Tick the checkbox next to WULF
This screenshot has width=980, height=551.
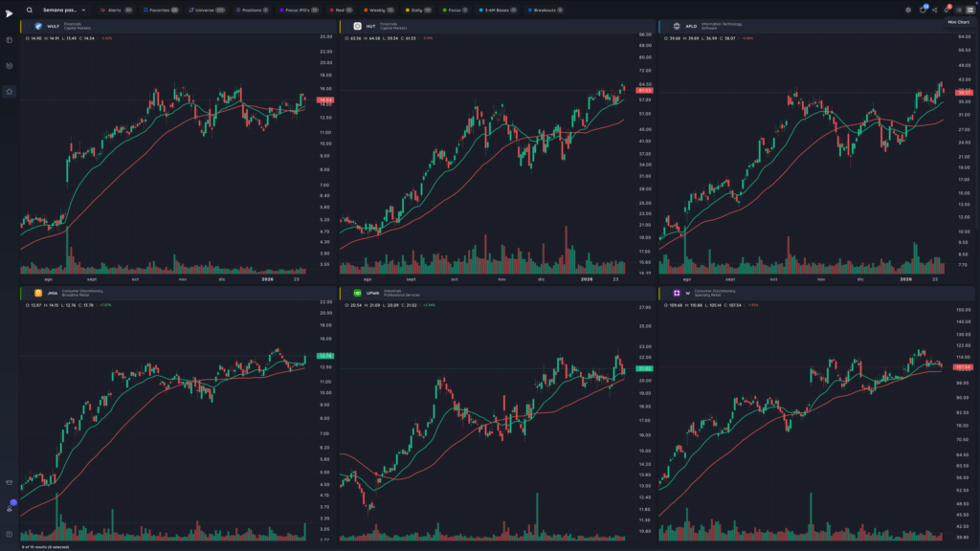click(28, 26)
